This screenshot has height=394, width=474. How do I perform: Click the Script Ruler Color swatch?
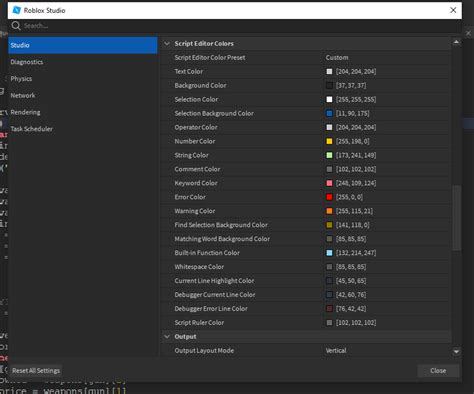click(329, 323)
